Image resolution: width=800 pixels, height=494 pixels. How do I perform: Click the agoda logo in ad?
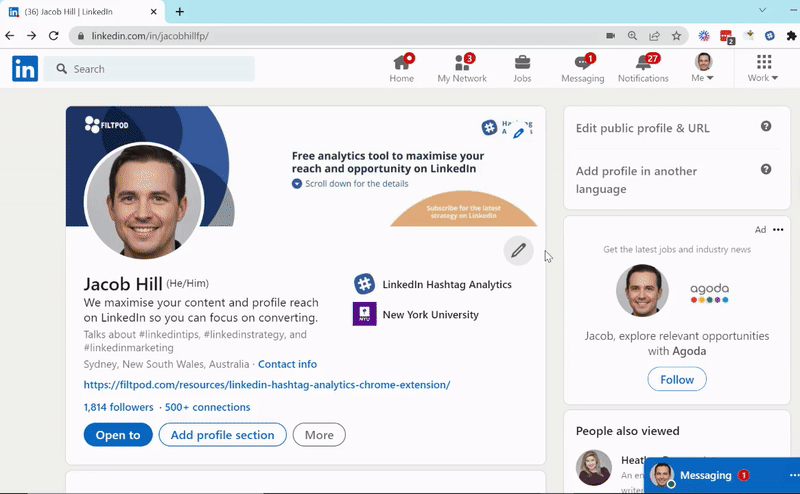point(710,293)
